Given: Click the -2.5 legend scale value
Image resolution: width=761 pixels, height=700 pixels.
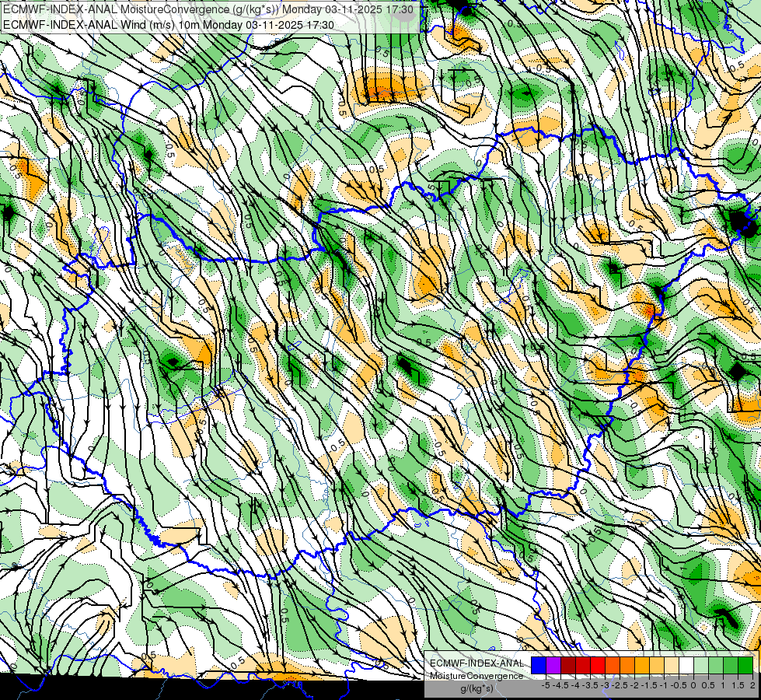Looking at the screenshot, I should (620, 685).
